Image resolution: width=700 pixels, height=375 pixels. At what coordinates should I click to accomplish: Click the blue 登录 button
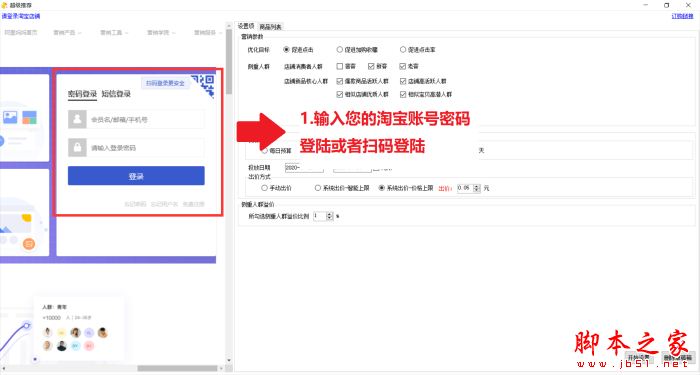click(136, 176)
